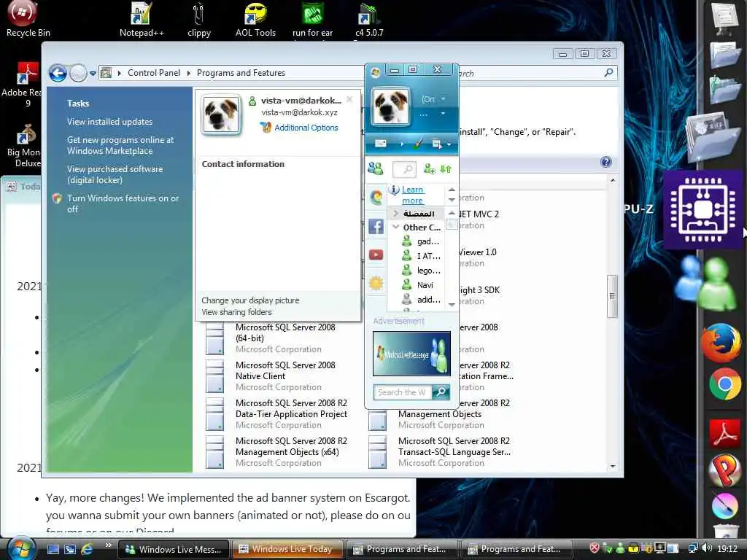Click the web search magnifier button in Messenger
Viewport: 747px width, 560px height.
[441, 392]
